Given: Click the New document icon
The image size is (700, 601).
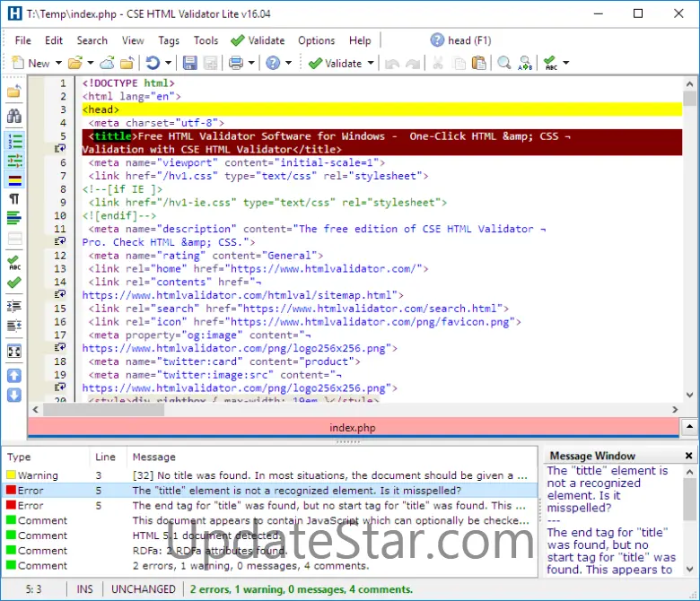Looking at the screenshot, I should pyautogui.click(x=18, y=63).
